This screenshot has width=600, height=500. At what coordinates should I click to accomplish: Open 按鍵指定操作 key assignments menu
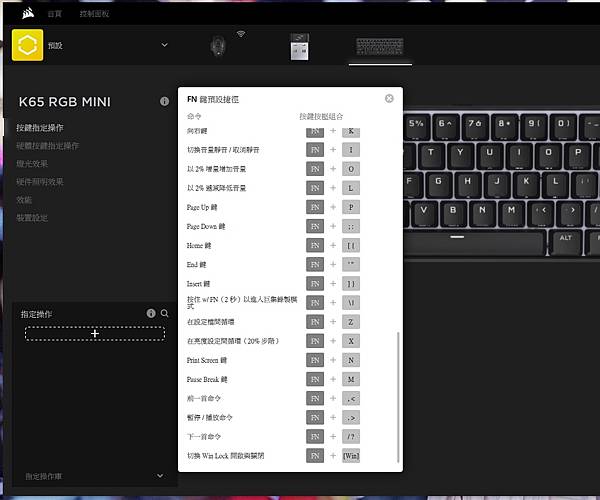coord(40,128)
